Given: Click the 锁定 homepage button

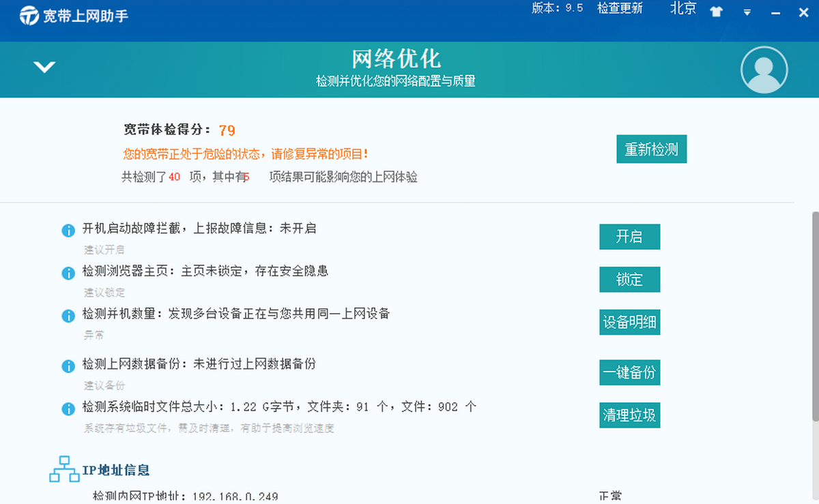Looking at the screenshot, I should coord(629,280).
